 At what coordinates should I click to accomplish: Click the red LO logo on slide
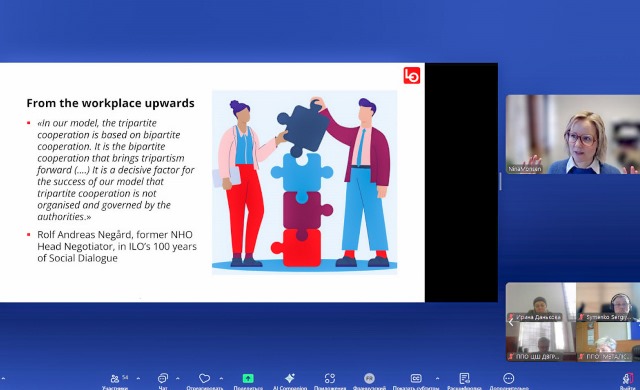tap(411, 76)
